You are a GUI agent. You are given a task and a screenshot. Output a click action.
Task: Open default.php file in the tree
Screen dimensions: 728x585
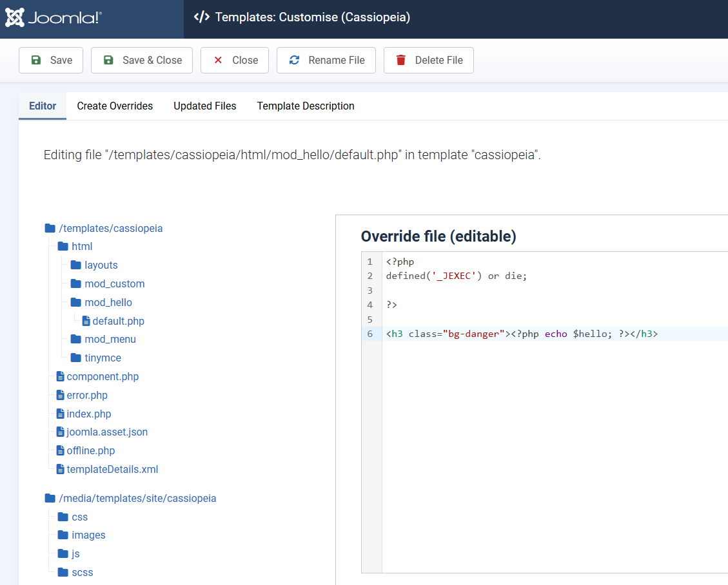(118, 321)
